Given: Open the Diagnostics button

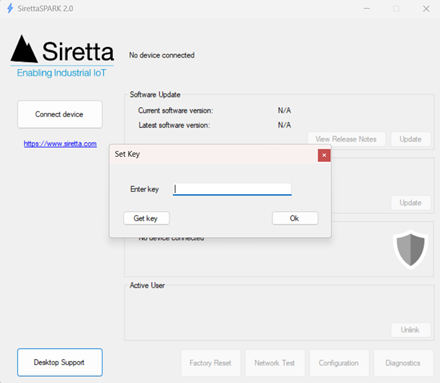Looking at the screenshot, I should (403, 363).
